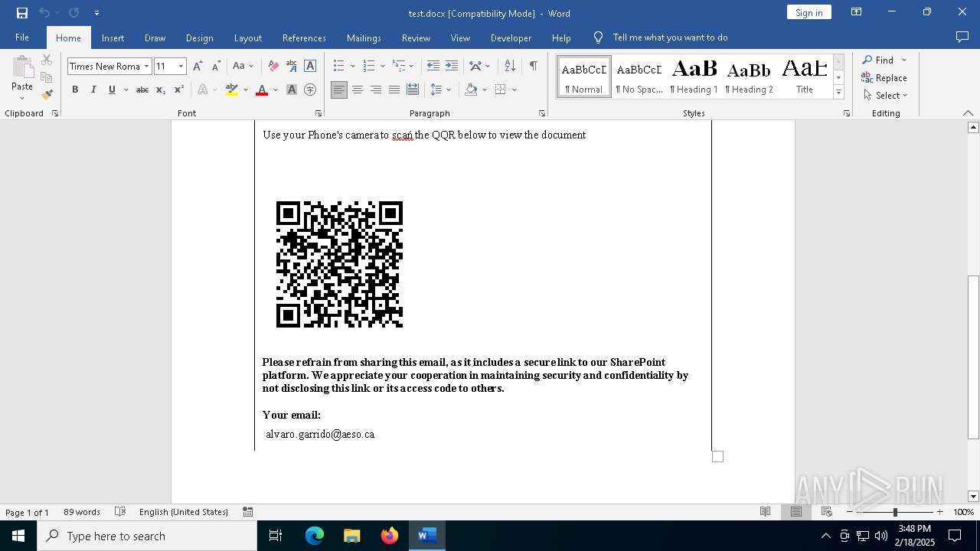Toggle Italic formatting
The height and width of the screenshot is (551, 980).
(93, 90)
